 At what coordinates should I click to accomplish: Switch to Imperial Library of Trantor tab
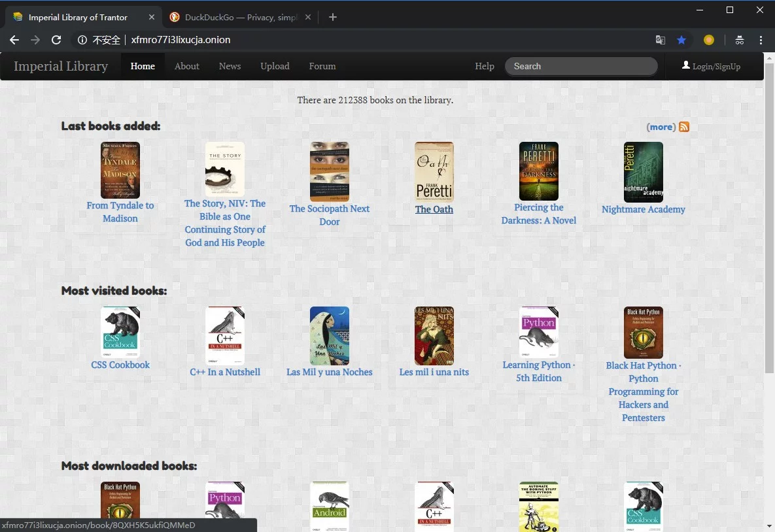(83, 17)
